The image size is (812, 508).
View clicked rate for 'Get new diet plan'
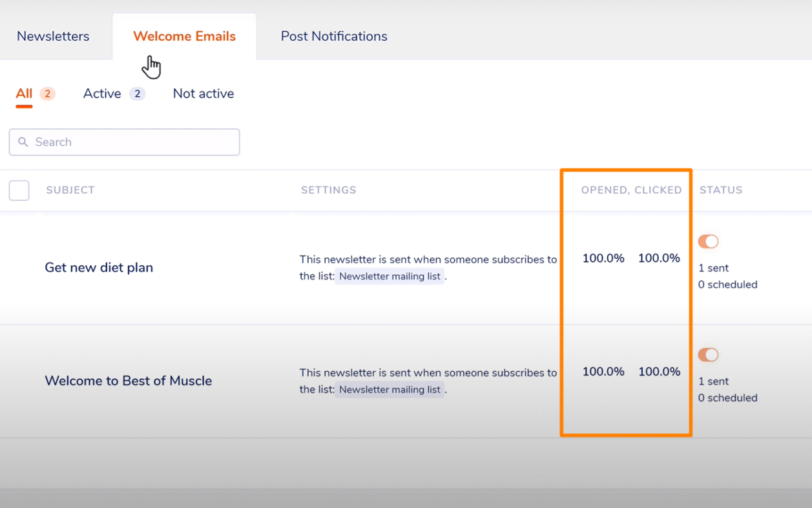tap(659, 258)
